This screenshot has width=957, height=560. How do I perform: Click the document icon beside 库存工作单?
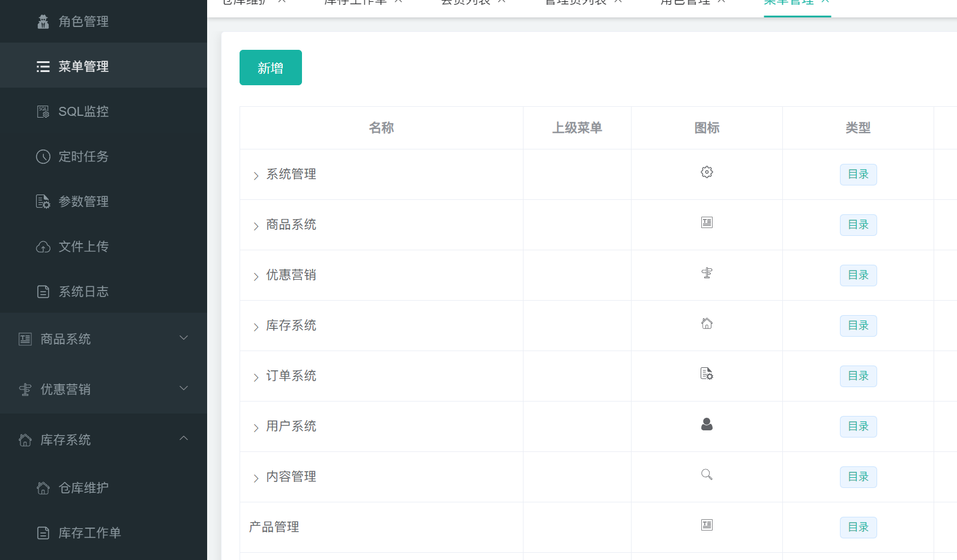click(43, 533)
